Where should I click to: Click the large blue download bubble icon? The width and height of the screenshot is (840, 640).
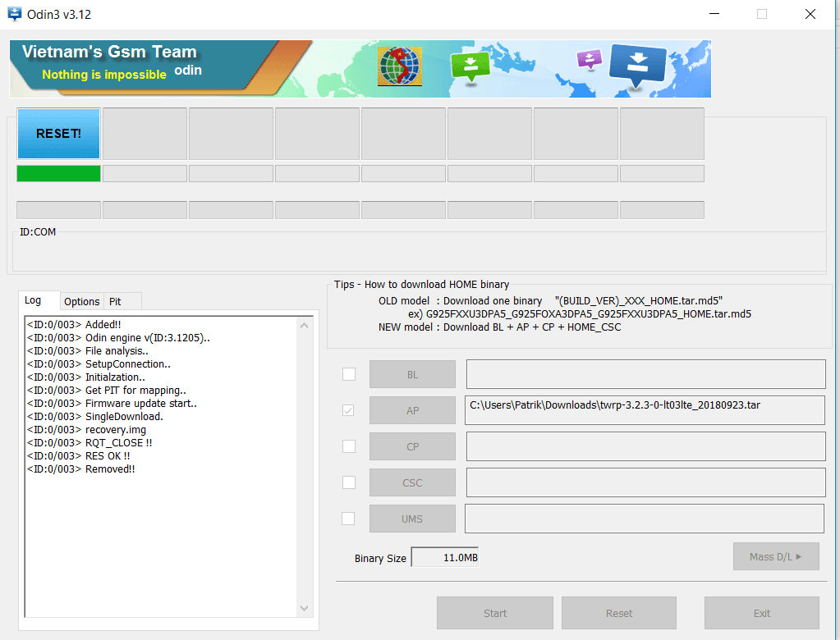637,66
